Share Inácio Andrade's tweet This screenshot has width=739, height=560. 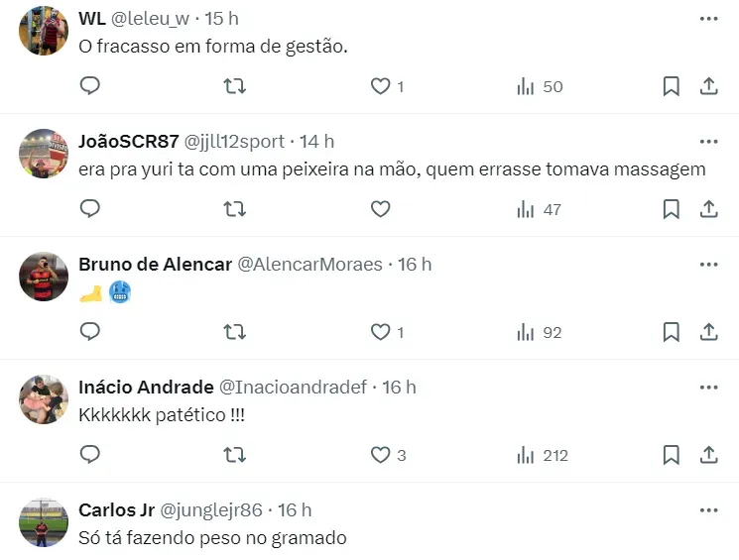coord(709,455)
